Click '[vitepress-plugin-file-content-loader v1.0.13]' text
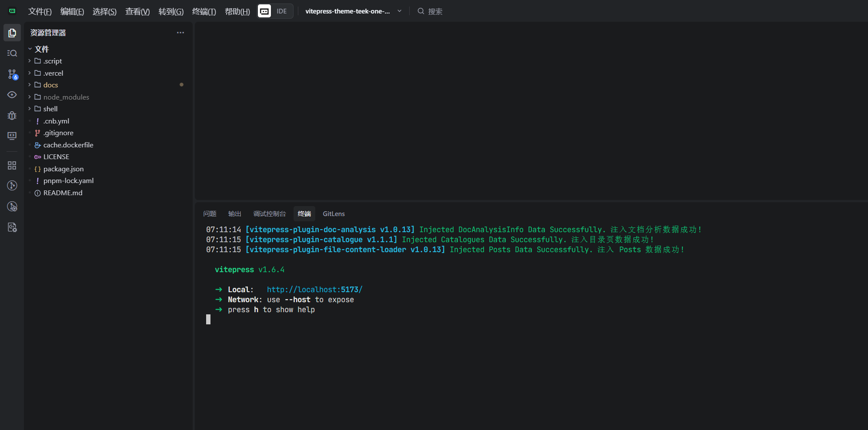This screenshot has width=868, height=430. (x=345, y=250)
